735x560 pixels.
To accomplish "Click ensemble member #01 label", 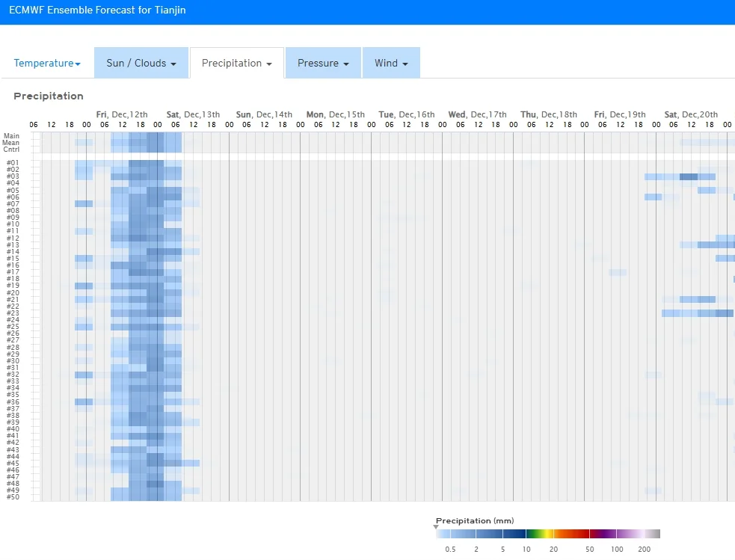I will (x=13, y=162).
